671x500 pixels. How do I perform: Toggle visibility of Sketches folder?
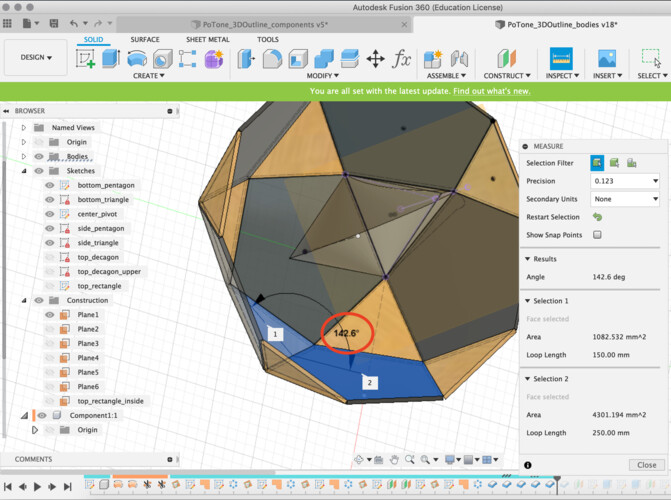coord(39,171)
